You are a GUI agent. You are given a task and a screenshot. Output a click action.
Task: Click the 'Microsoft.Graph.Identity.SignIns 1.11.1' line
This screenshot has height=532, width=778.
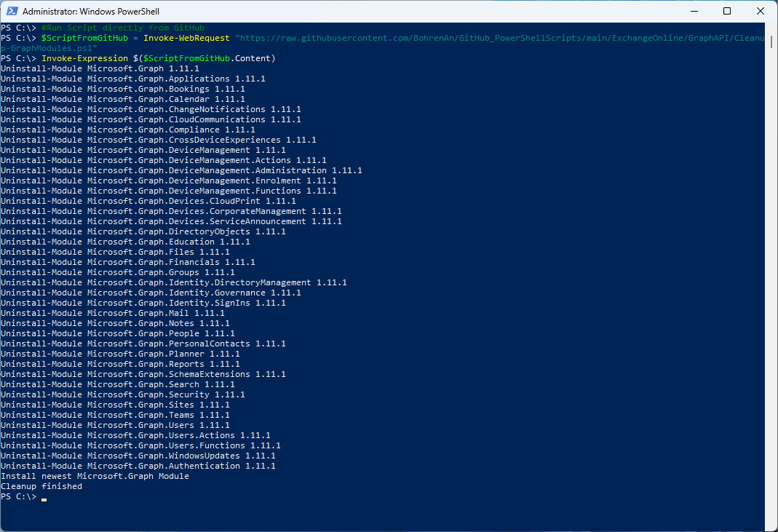pos(143,303)
